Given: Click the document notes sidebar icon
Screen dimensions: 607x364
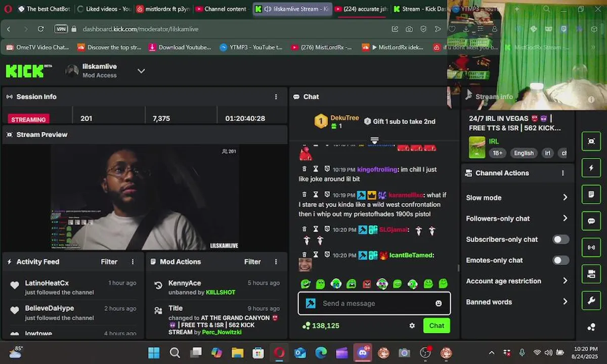Looking at the screenshot, I should click(591, 194).
